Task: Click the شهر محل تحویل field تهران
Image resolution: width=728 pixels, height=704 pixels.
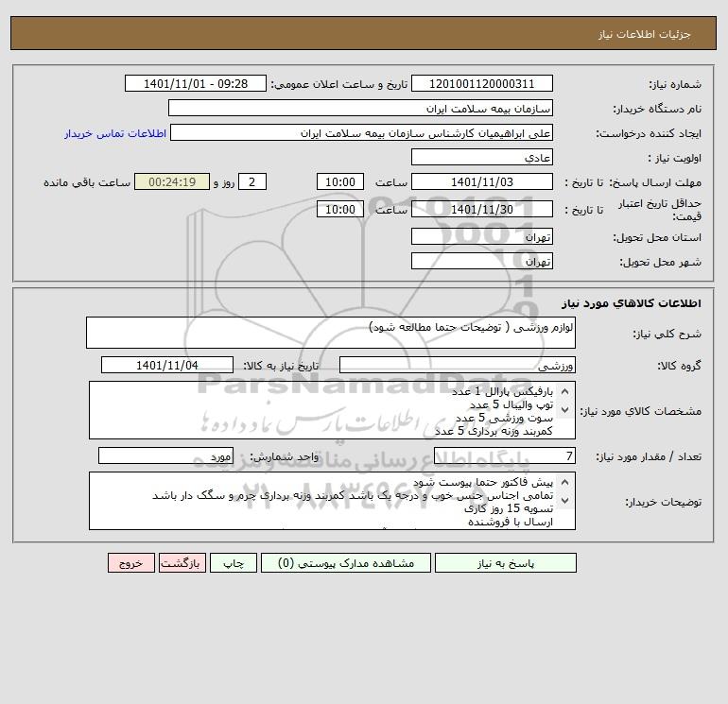Action: [482, 261]
